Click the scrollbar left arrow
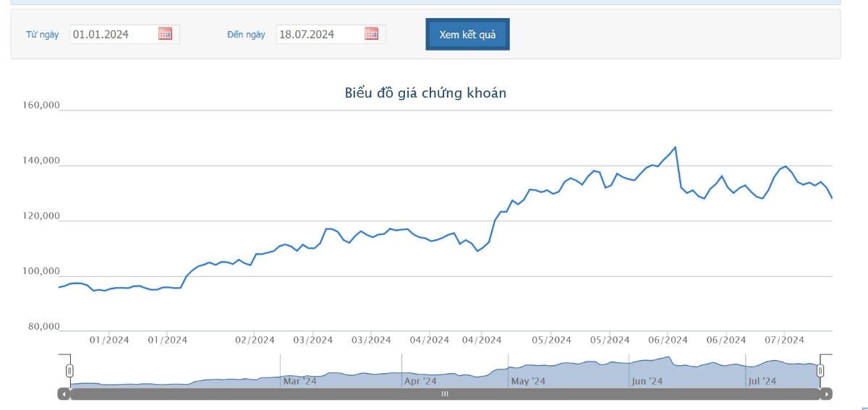The image size is (868, 410). click(64, 394)
